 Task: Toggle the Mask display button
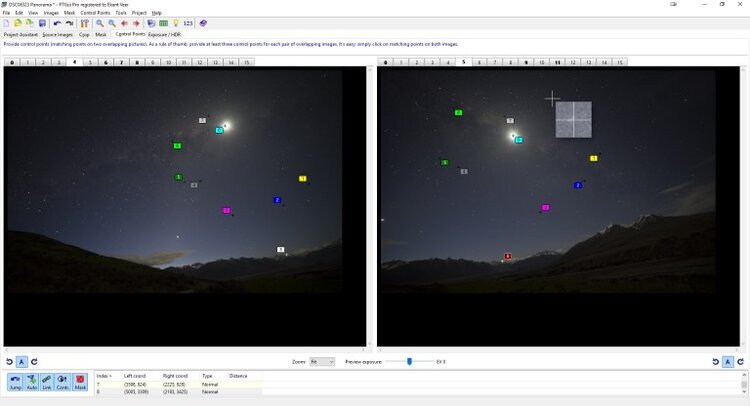click(x=80, y=382)
